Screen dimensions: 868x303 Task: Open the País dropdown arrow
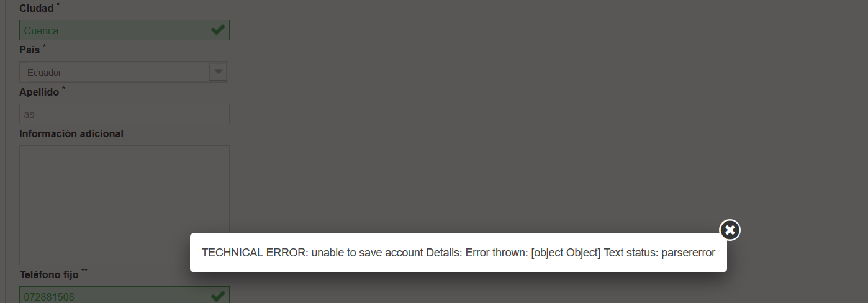click(x=218, y=72)
